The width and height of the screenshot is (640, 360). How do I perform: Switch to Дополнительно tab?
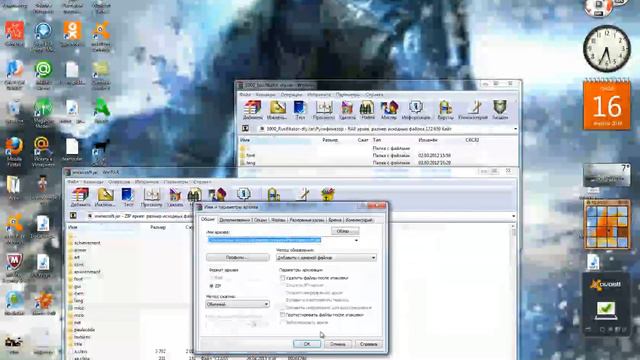click(235, 220)
